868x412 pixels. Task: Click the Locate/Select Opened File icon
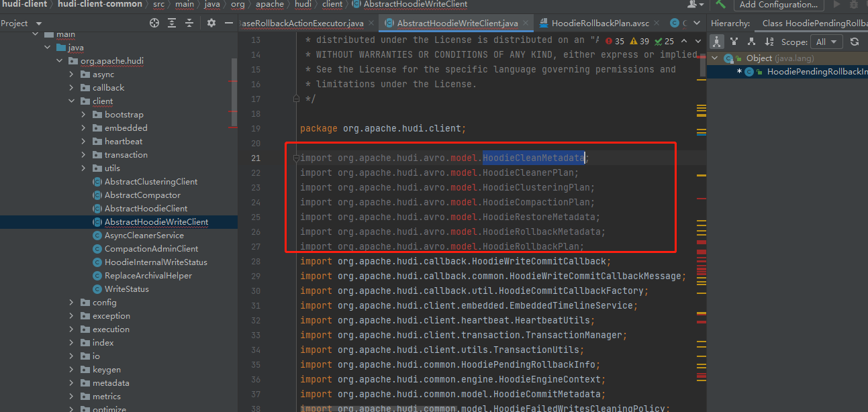(154, 23)
